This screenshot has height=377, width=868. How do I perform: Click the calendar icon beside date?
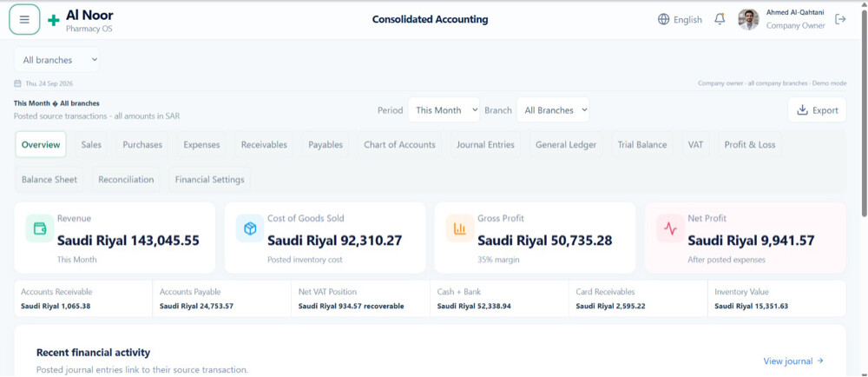tap(17, 83)
